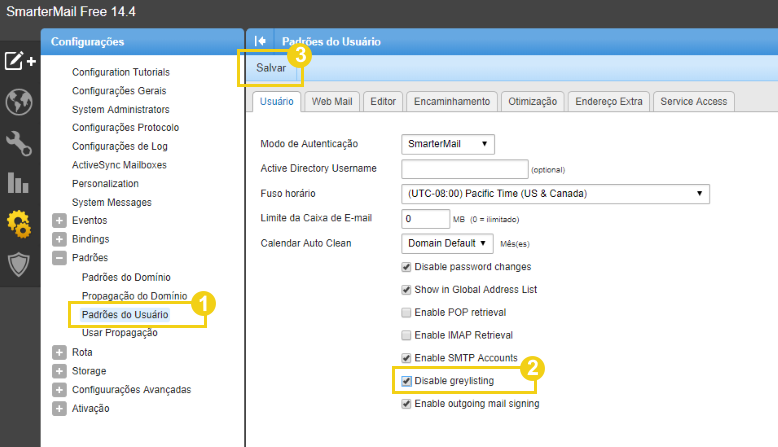This screenshot has height=447, width=778.
Task: Open the wrench tools icon
Action: click(19, 144)
